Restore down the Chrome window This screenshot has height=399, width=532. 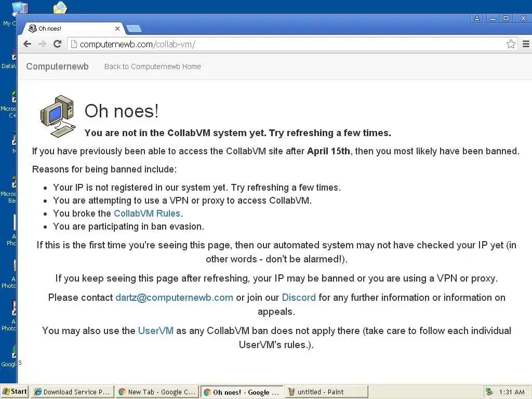tap(506, 18)
